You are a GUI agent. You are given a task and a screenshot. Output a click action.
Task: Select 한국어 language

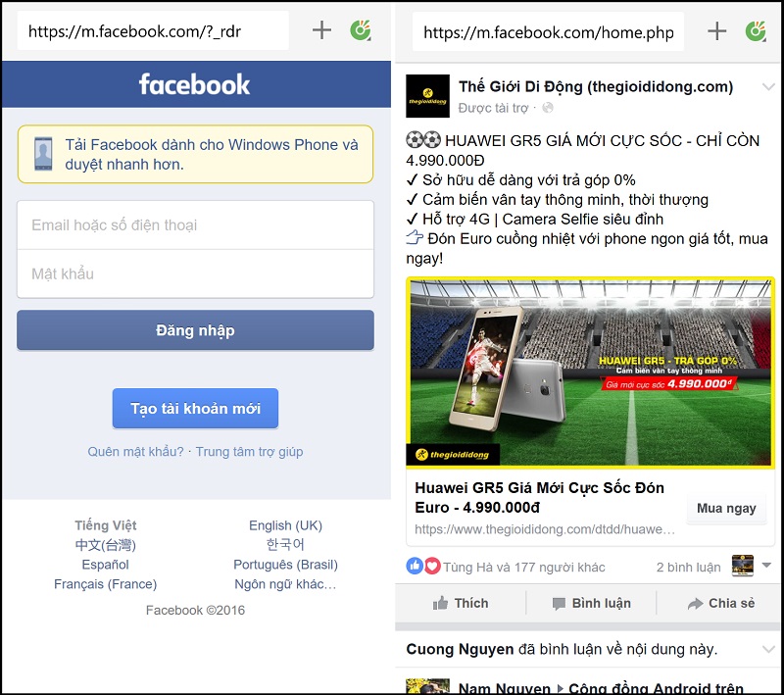click(285, 544)
